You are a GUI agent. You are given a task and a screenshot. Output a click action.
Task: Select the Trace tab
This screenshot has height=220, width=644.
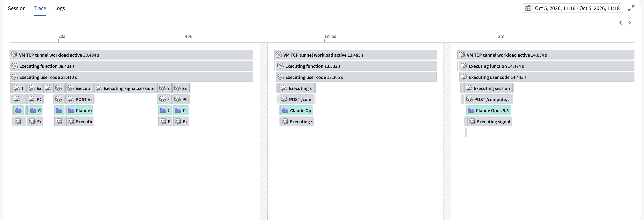[x=40, y=8]
